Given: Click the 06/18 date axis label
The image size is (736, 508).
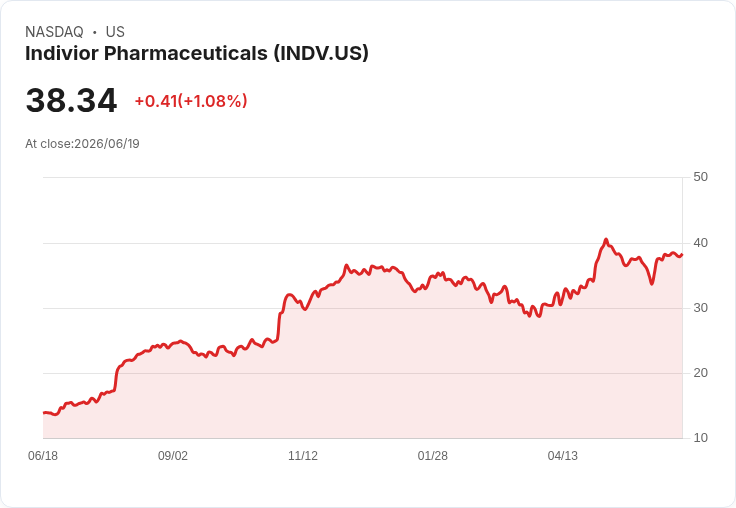Looking at the screenshot, I should [43, 456].
